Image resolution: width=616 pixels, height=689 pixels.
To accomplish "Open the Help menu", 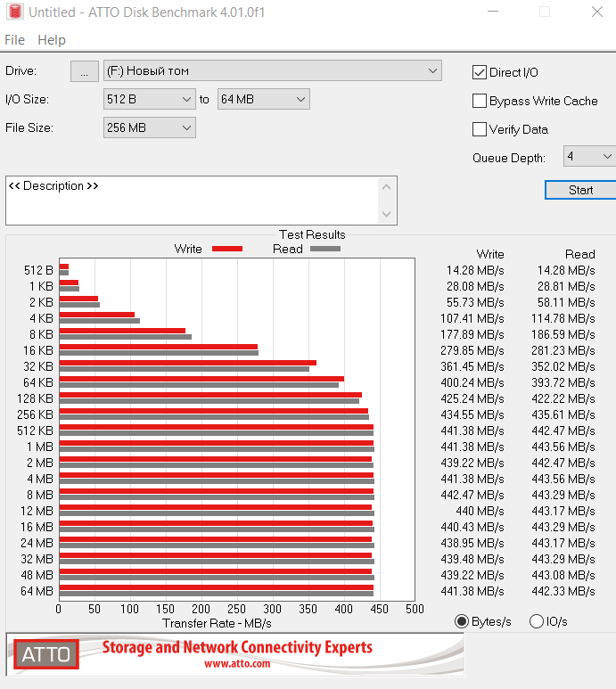I will click(x=52, y=40).
